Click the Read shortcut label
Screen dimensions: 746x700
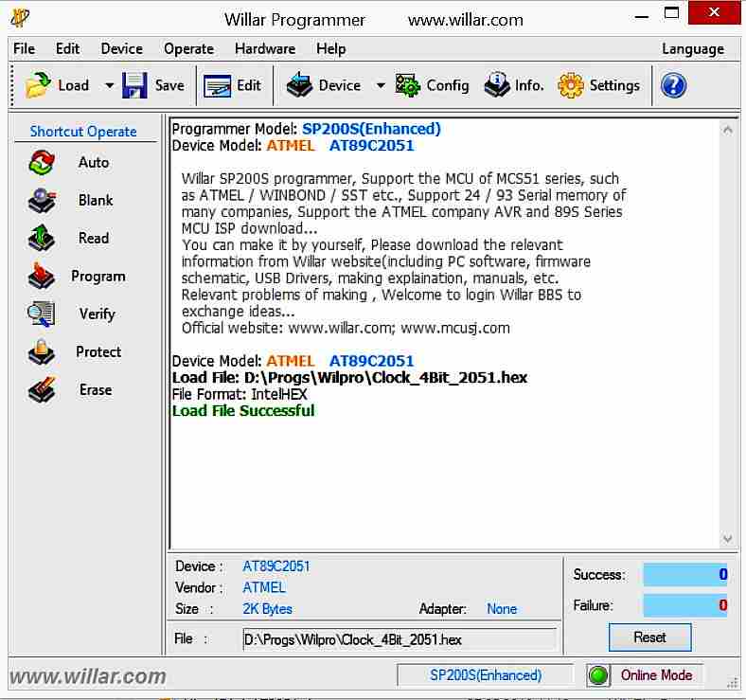(x=94, y=238)
